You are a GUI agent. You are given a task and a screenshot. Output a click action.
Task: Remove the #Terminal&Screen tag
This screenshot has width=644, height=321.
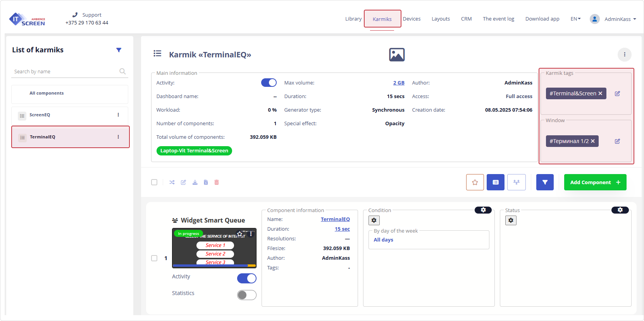coord(600,93)
